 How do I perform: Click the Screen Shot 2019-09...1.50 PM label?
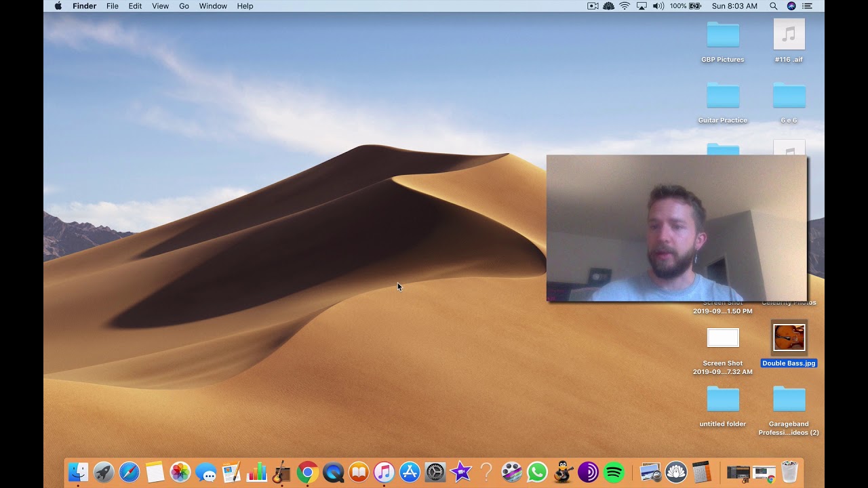point(723,307)
